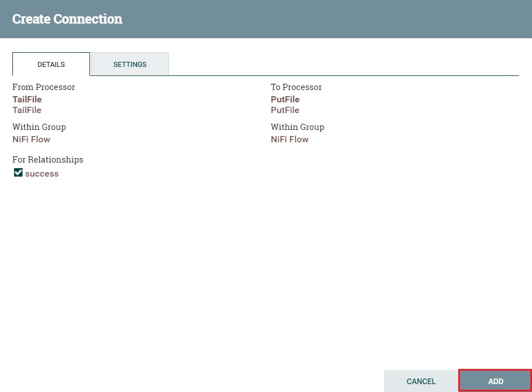Click the ADD button
Image resolution: width=532 pixels, height=392 pixels.
tap(495, 381)
